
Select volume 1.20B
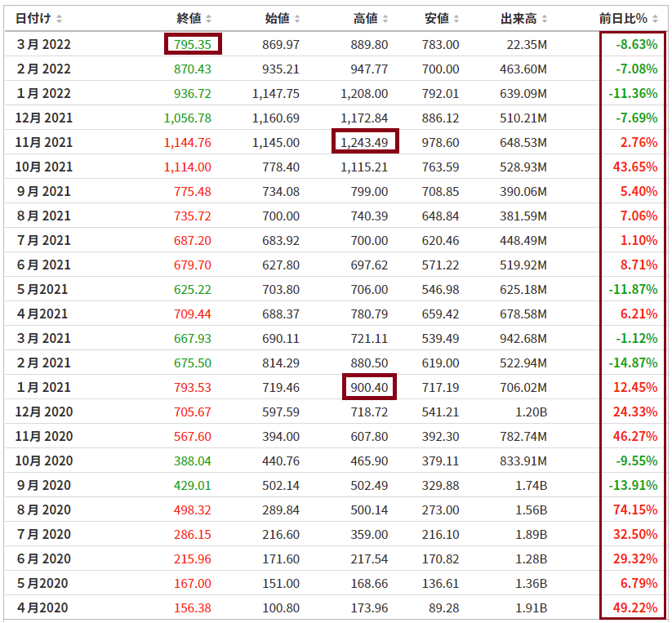[532, 412]
